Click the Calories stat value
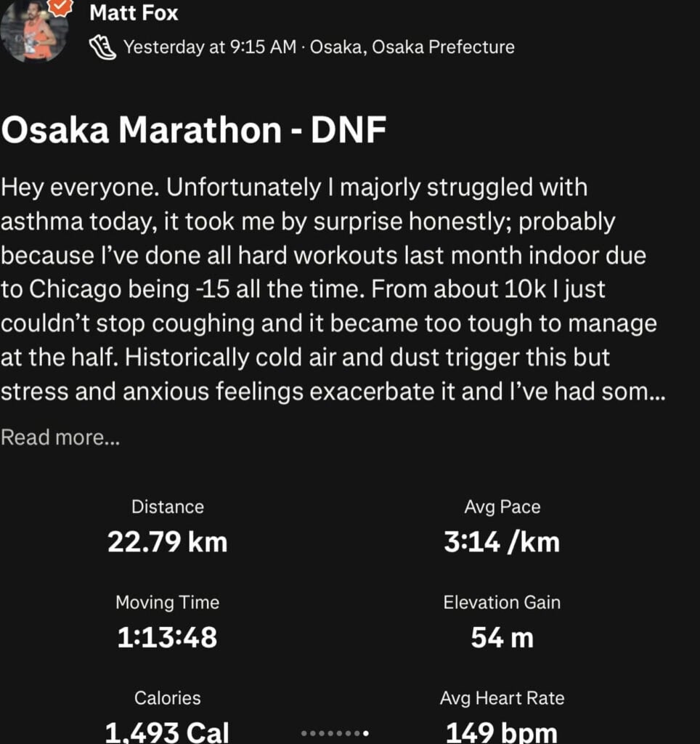This screenshot has height=744, width=700. coord(167,732)
